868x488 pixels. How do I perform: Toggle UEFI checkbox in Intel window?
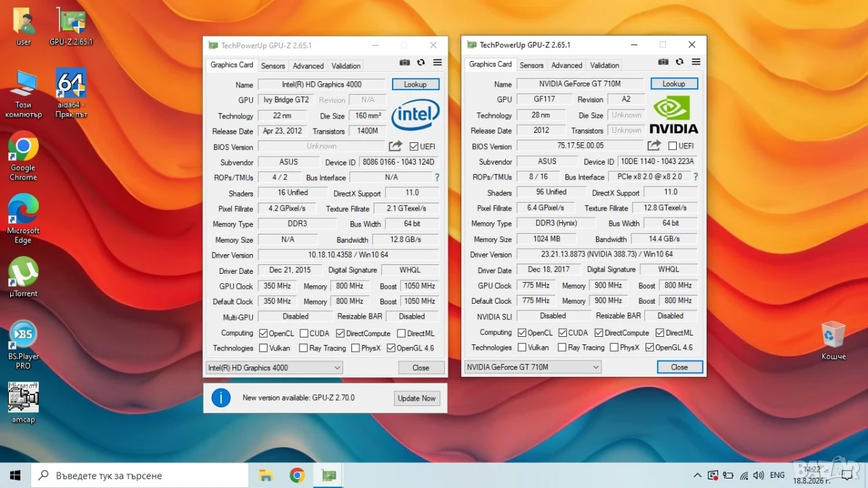tap(414, 146)
